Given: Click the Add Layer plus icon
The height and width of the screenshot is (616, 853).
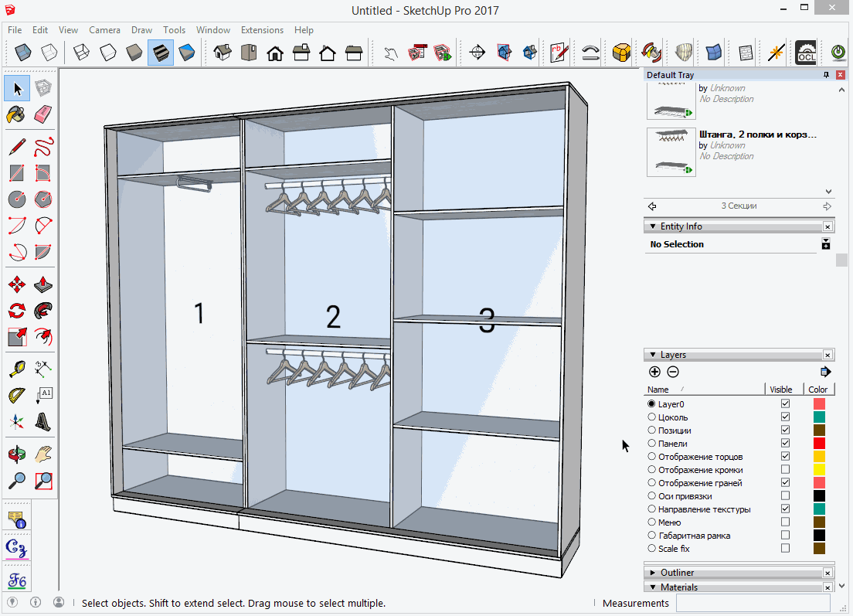Looking at the screenshot, I should (654, 372).
